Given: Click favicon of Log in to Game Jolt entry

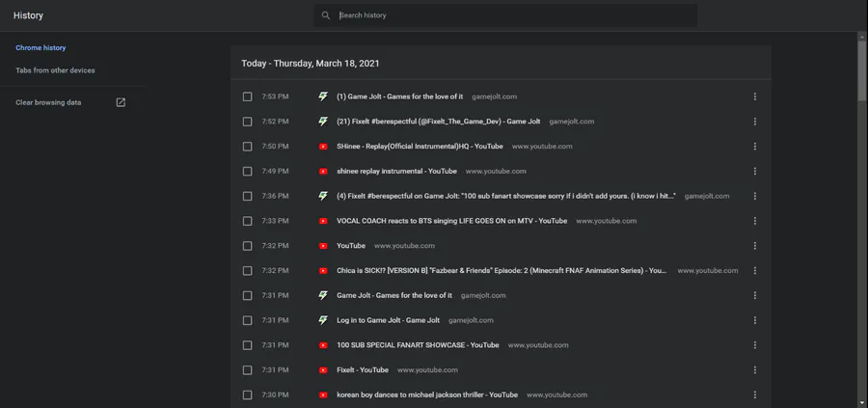Looking at the screenshot, I should 323,320.
